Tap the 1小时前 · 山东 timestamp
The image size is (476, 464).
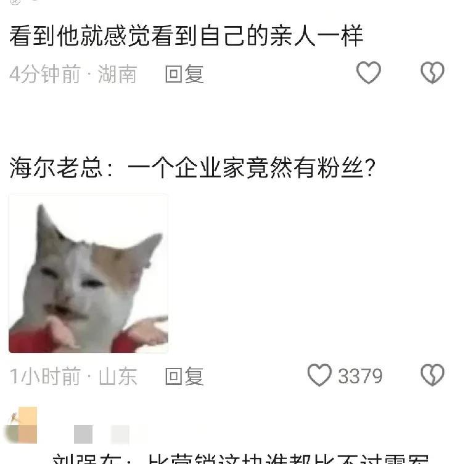point(73,376)
